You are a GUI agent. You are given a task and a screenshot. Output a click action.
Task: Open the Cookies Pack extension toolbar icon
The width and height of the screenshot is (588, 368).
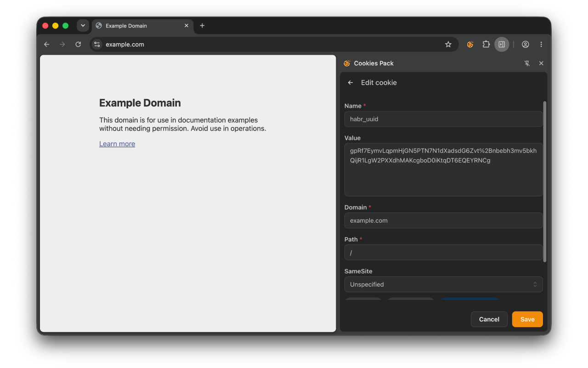point(470,45)
